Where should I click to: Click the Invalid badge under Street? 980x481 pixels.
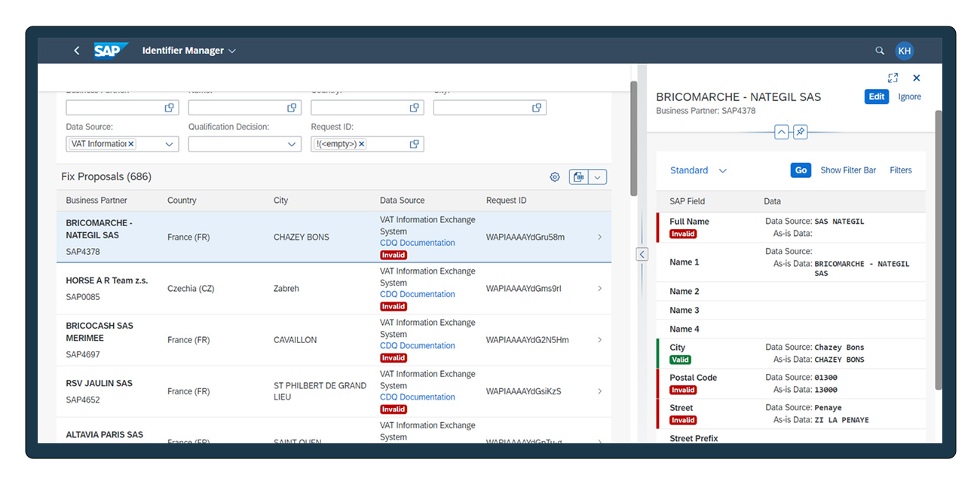(683, 420)
